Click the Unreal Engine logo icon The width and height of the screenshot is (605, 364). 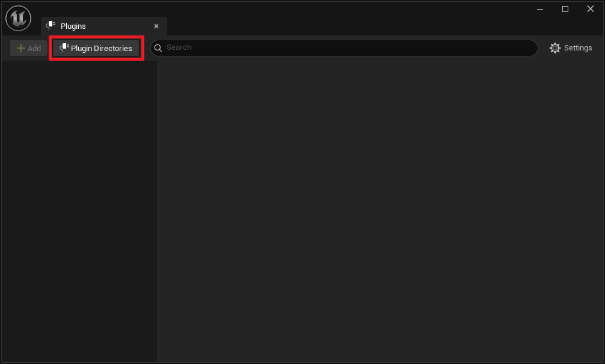pos(18,18)
